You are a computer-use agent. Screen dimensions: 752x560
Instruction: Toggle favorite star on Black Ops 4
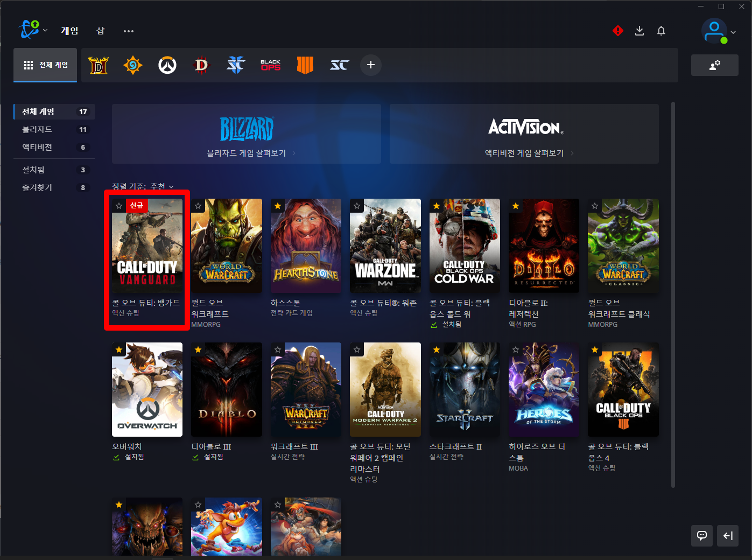595,349
